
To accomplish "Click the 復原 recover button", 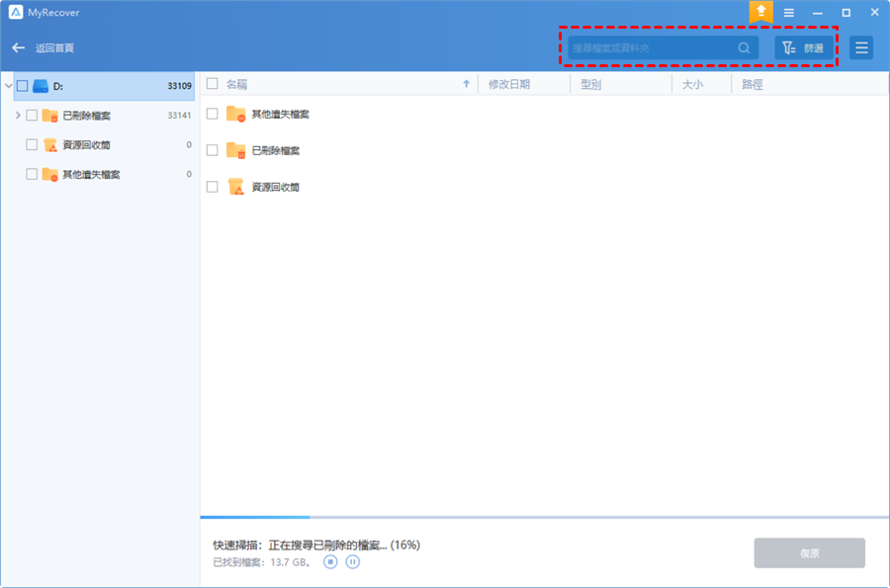I will 809,553.
